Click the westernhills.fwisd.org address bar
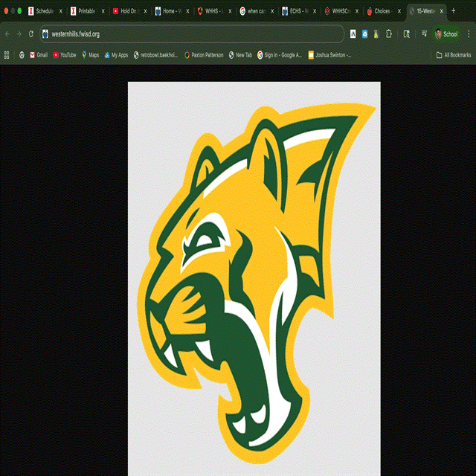This screenshot has height=476, width=476. 186,34
